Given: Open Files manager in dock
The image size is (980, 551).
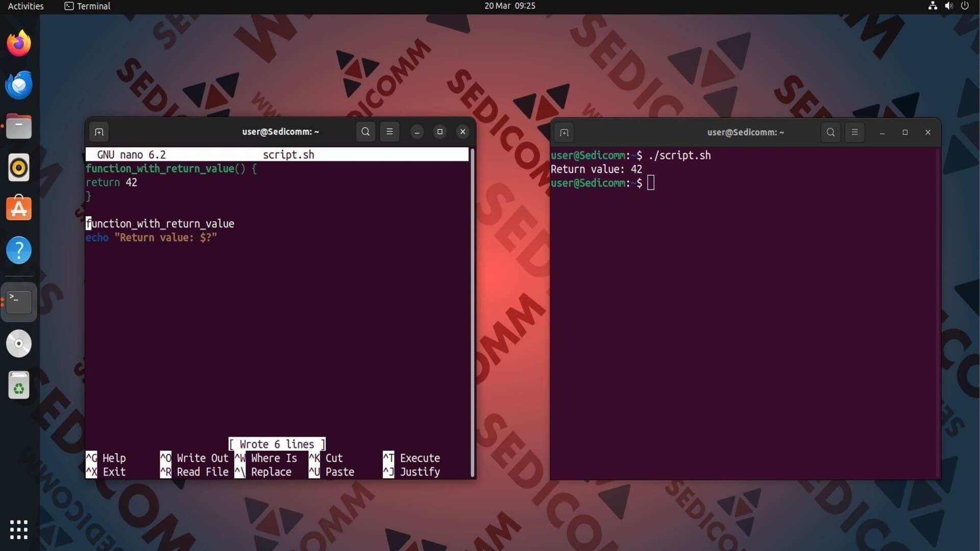Looking at the screenshot, I should (19, 127).
